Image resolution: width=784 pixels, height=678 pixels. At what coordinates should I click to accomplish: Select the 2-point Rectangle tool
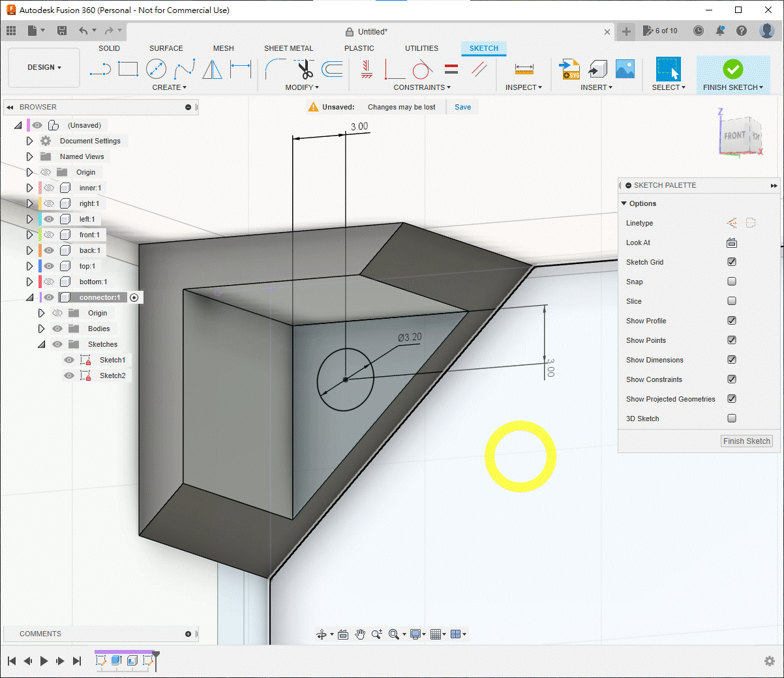tap(128, 69)
